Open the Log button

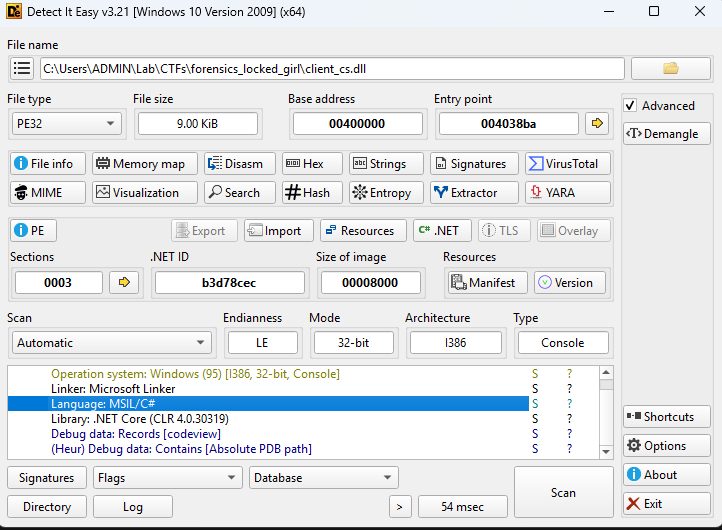pos(133,507)
